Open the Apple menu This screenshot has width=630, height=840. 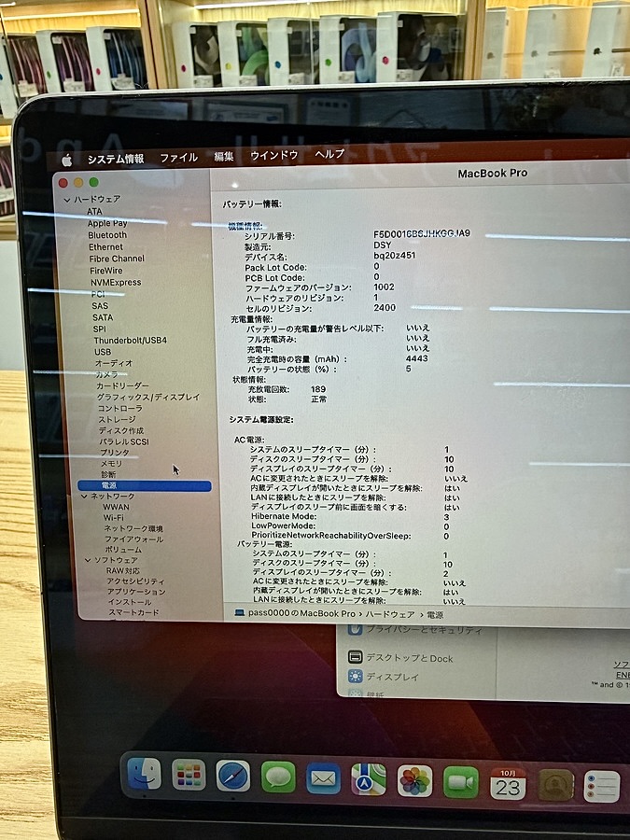(67, 160)
